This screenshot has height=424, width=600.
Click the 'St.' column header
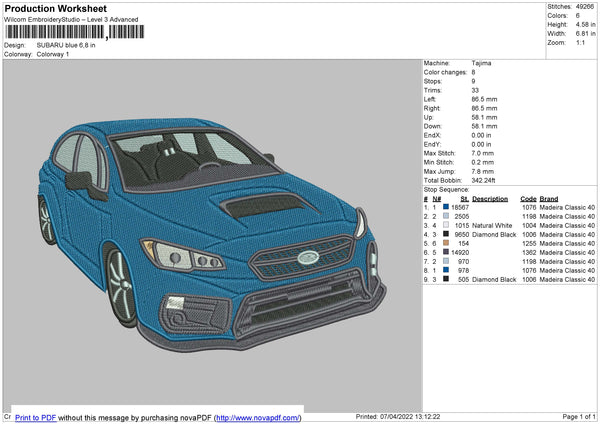pyautogui.click(x=465, y=199)
